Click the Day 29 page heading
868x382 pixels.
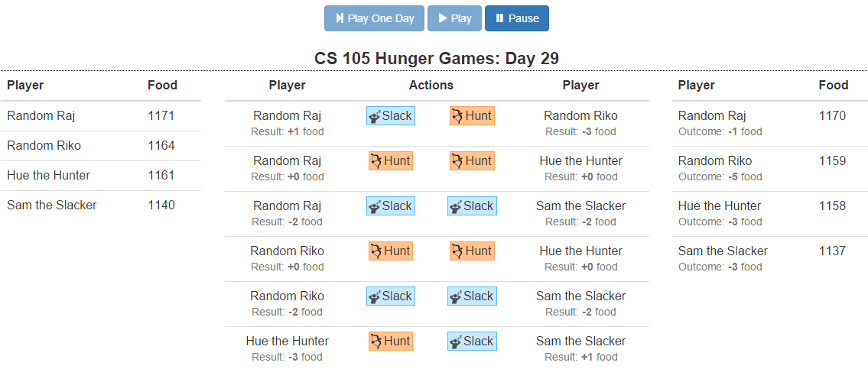tap(437, 59)
